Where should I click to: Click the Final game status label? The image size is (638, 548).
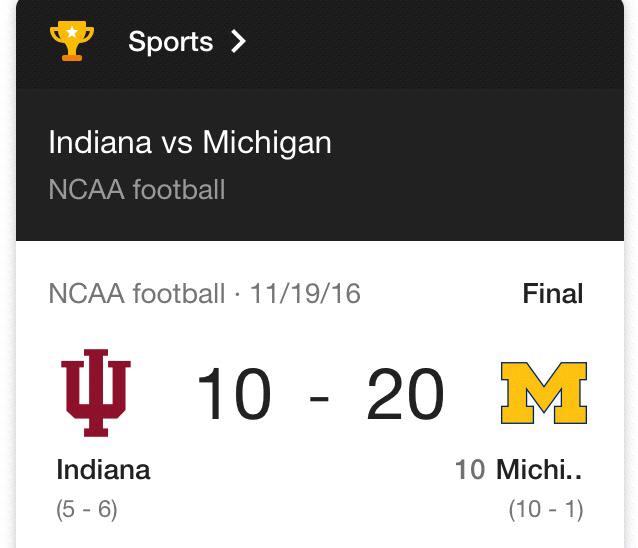click(553, 293)
